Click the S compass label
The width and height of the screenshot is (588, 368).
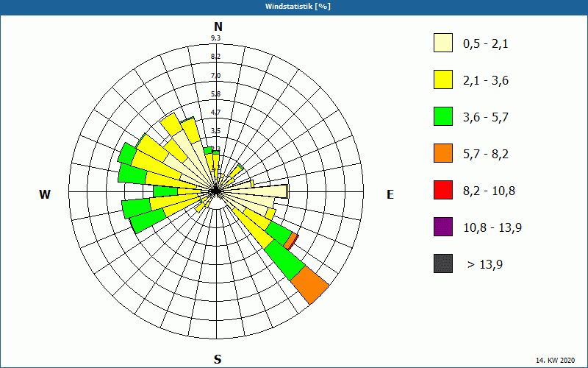(218, 359)
